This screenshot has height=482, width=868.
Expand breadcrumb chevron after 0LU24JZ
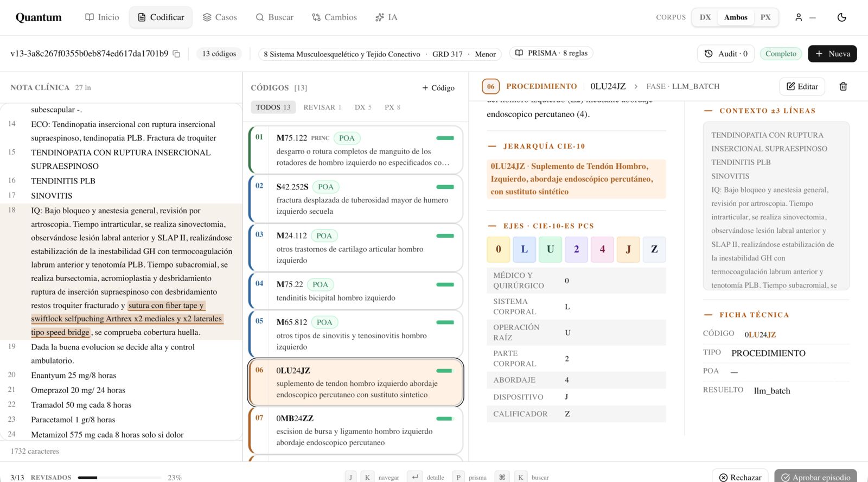(635, 86)
